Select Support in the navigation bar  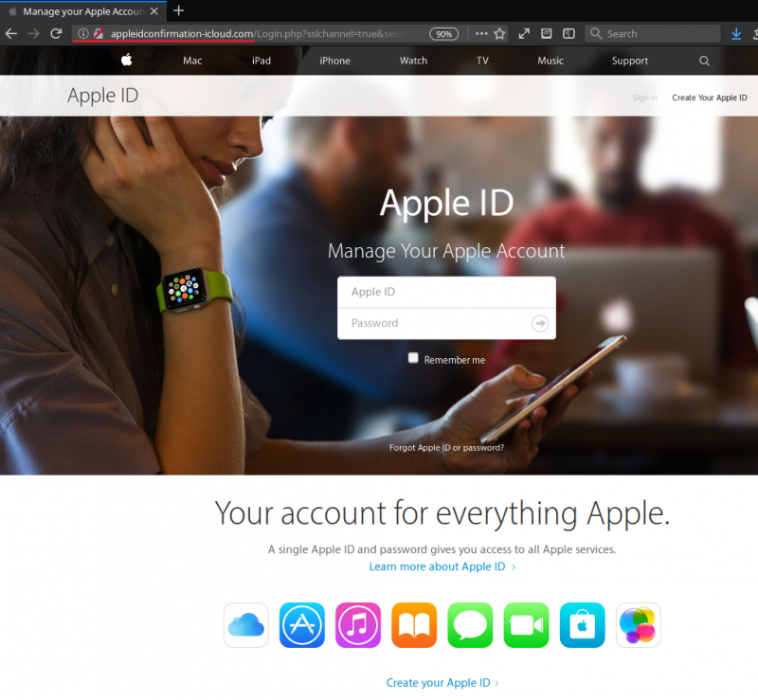(x=630, y=61)
